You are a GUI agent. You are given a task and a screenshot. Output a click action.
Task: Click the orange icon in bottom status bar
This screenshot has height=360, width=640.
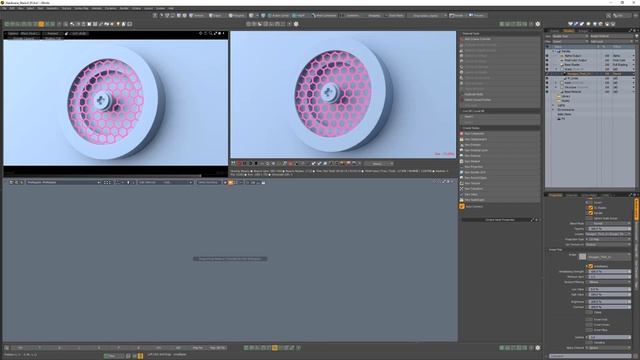click(140, 356)
